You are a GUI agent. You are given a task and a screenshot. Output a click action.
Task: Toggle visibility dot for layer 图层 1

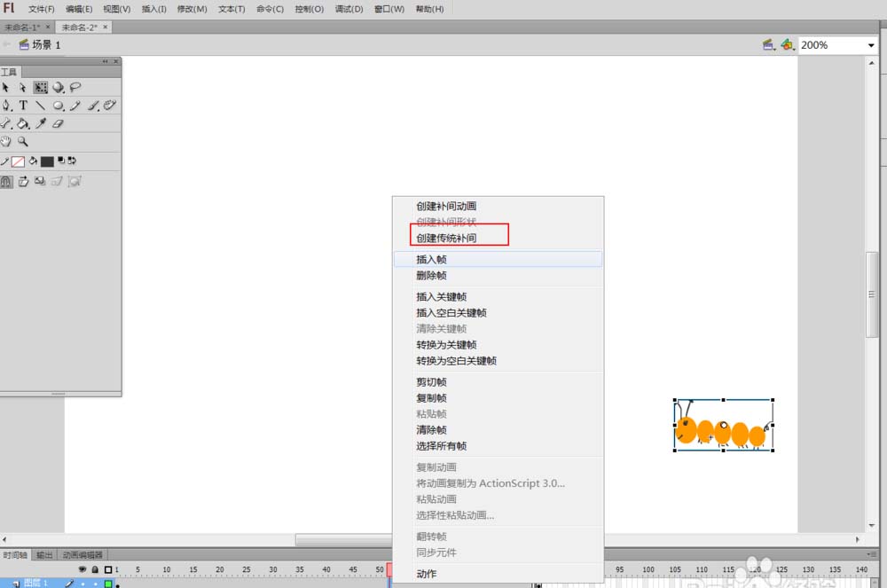click(x=83, y=584)
